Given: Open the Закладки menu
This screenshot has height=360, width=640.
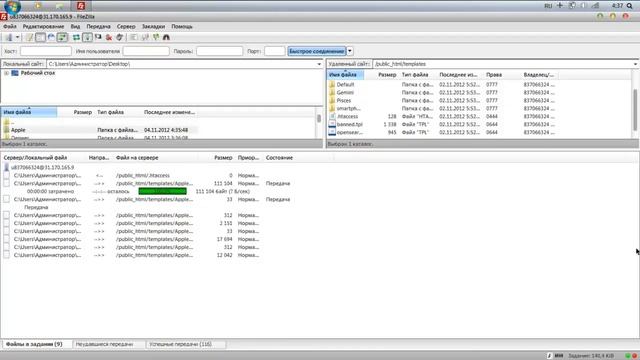Looking at the screenshot, I should 153,27.
